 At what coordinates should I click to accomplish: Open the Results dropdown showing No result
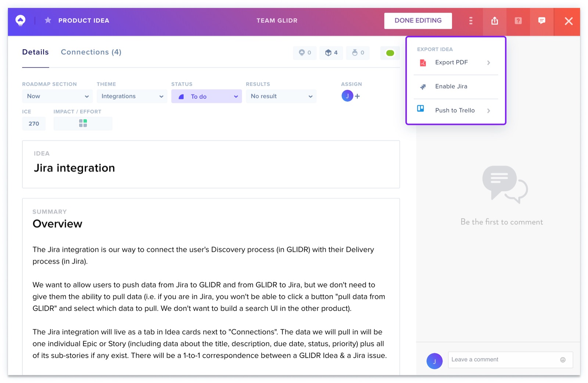pyautogui.click(x=281, y=96)
